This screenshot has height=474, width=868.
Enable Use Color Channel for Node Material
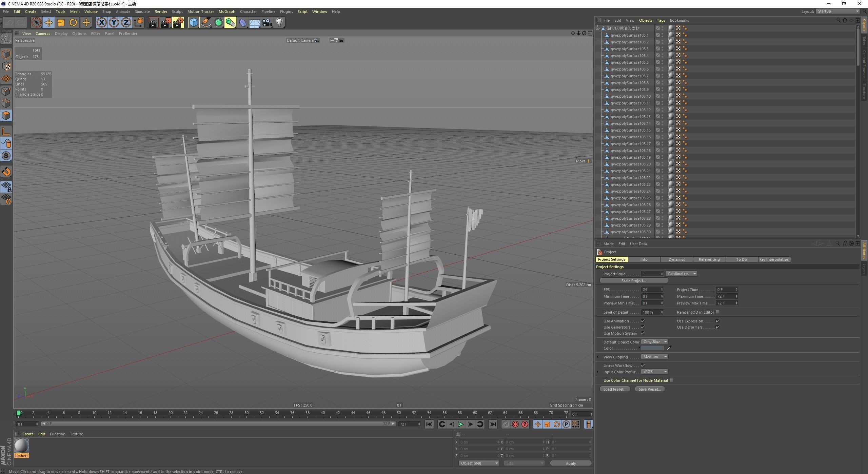[671, 380]
